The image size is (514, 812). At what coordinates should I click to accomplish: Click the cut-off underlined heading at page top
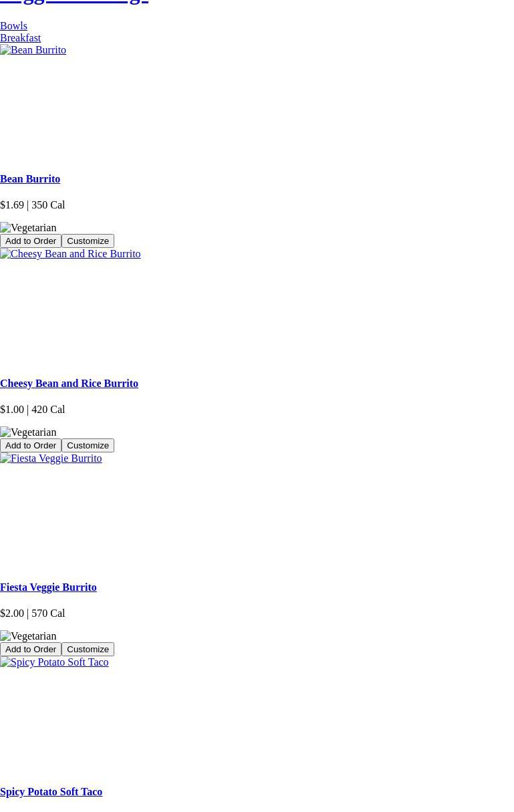tap(74, 2)
